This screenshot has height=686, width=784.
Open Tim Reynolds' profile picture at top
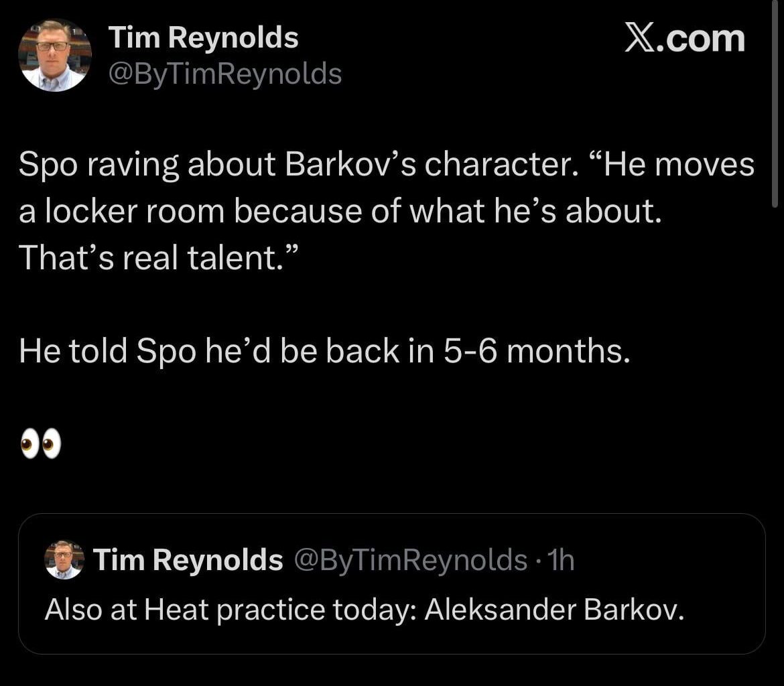click(x=54, y=55)
